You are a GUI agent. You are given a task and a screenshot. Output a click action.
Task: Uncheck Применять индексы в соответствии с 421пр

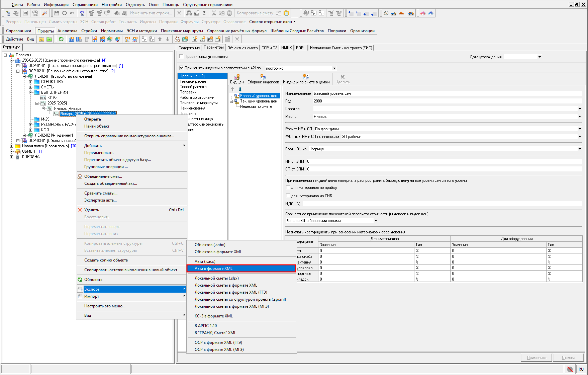182,68
